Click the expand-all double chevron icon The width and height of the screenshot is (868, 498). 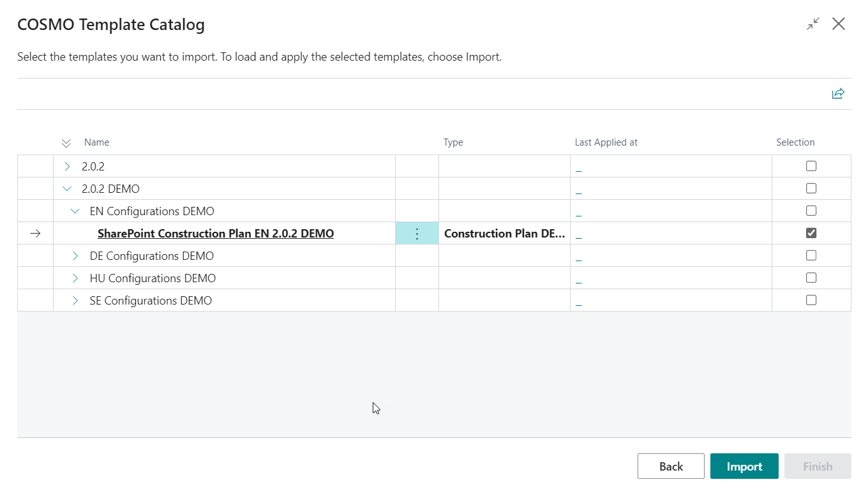[x=66, y=143]
